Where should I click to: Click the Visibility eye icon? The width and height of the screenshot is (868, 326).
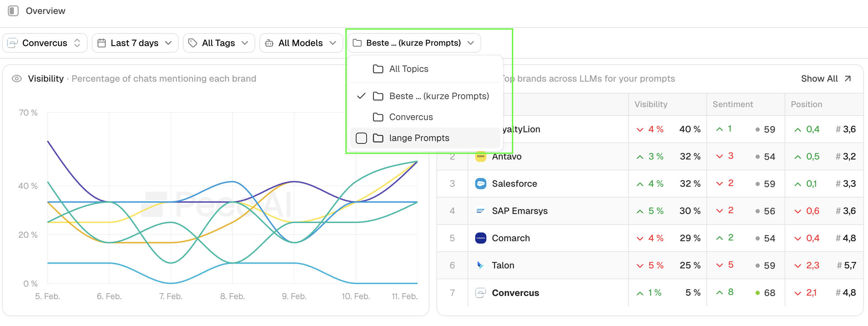[17, 79]
